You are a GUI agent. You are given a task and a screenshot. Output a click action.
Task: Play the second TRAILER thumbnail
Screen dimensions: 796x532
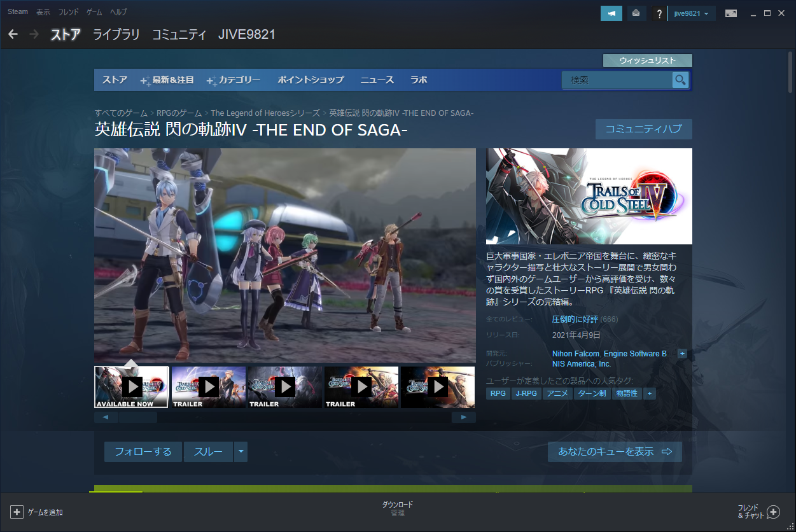(208, 387)
